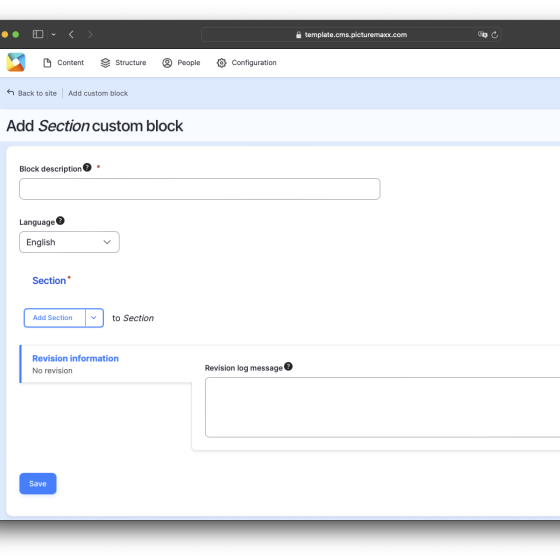This screenshot has height=560, width=560.
Task: Click the Back to site arrow icon
Action: (10, 92)
